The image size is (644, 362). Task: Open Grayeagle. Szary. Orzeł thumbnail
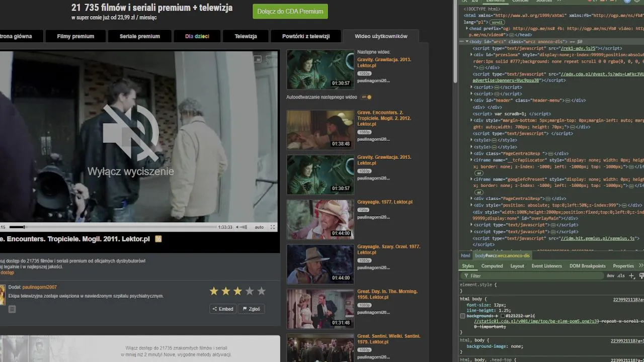(x=320, y=264)
